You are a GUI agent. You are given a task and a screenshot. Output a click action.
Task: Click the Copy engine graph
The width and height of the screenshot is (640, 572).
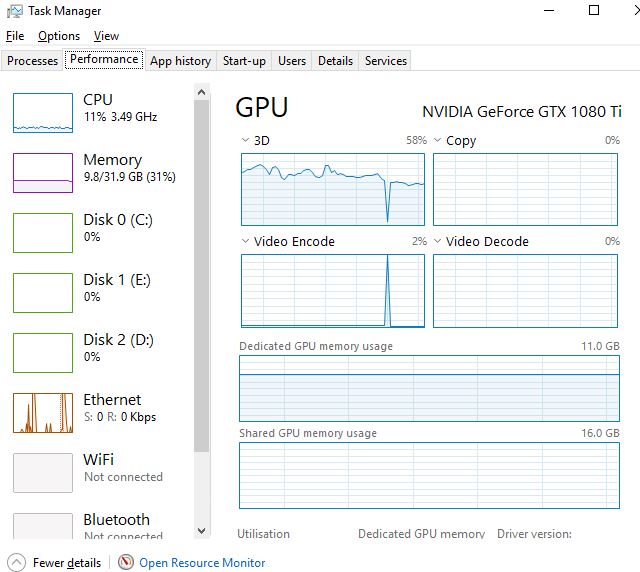(x=525, y=189)
